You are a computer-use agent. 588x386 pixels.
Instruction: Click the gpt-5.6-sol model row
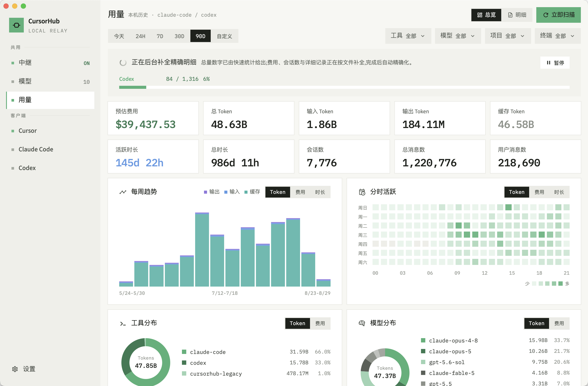point(495,362)
